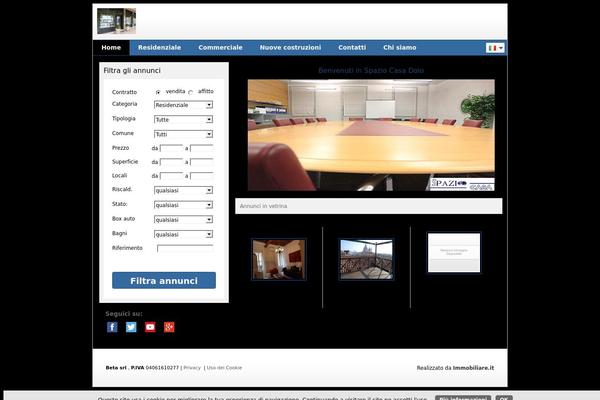Open the Categoria dropdown set to Residenziale

(183, 105)
